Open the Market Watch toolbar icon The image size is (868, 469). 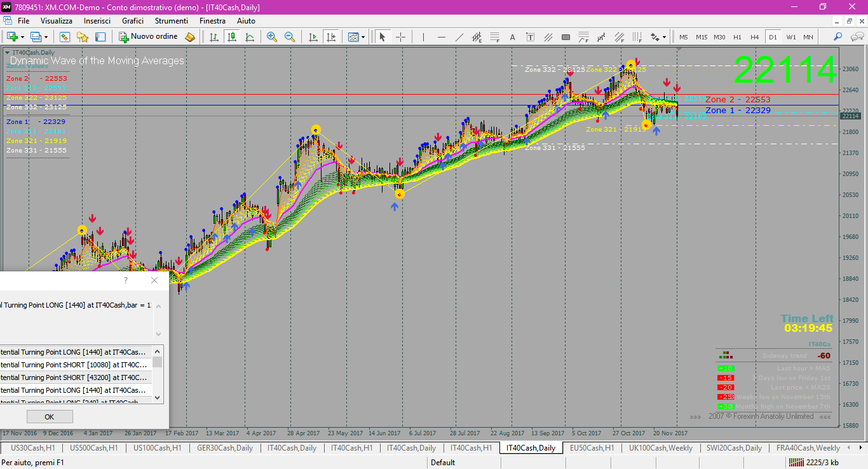[x=64, y=37]
